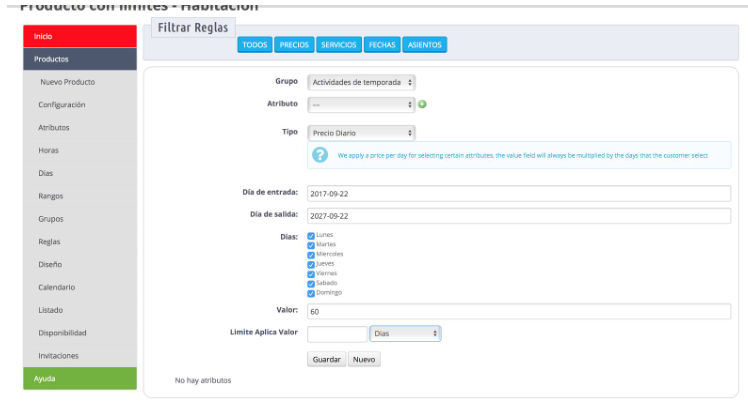Open the Tipo dropdown showing Precio Diario
This screenshot has width=748, height=402.
coord(361,133)
